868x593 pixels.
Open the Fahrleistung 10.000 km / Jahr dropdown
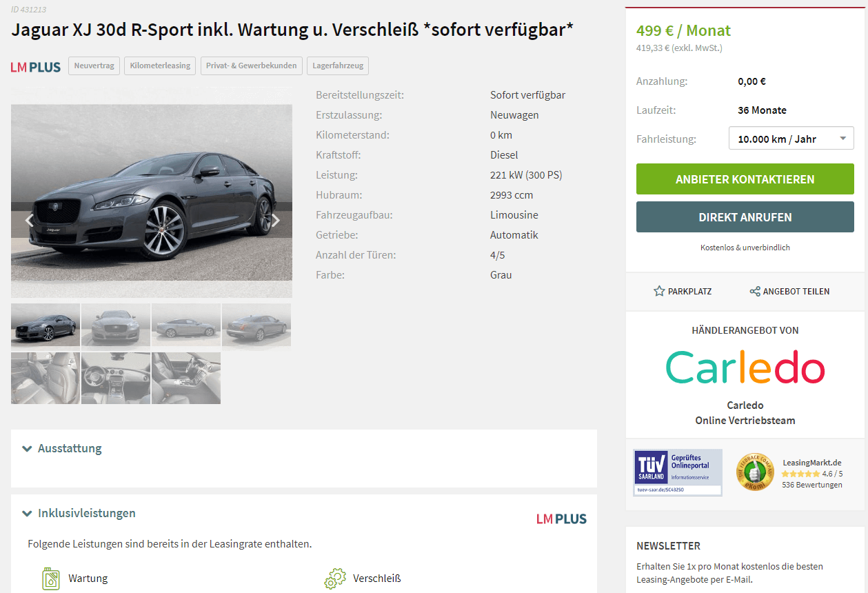791,139
